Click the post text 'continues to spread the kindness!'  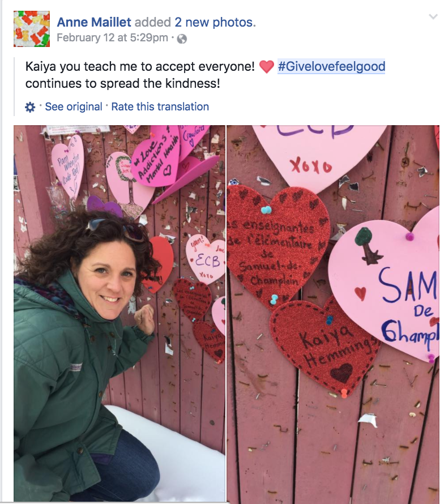point(123,84)
